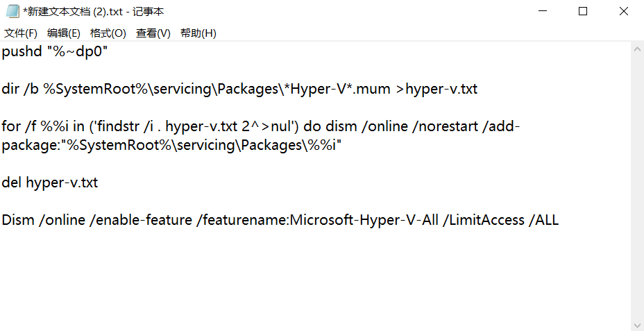The height and width of the screenshot is (331, 644).
Task: Open the 文件(F) menu
Action: 21,33
